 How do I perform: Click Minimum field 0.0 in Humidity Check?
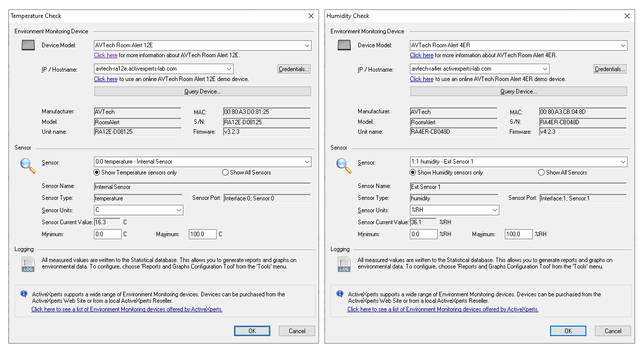click(424, 234)
